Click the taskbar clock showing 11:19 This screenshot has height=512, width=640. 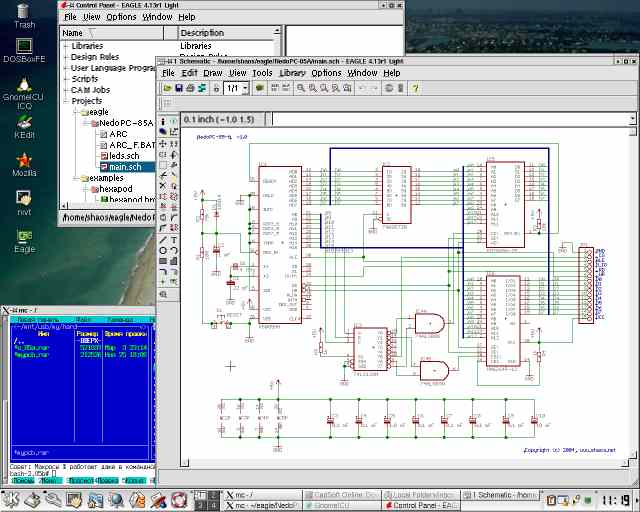coord(615,501)
